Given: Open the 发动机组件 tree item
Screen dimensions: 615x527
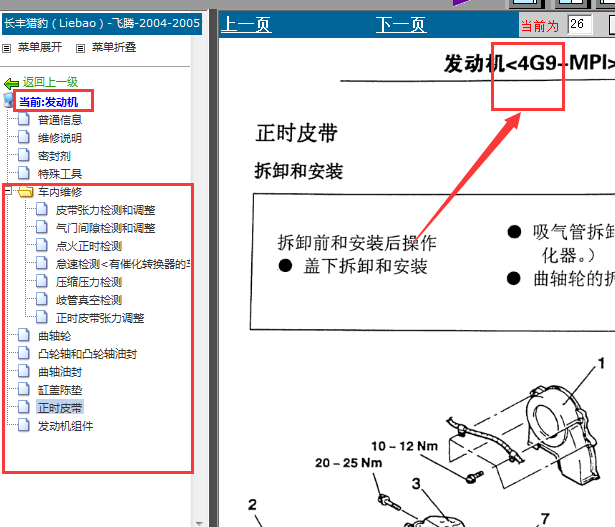Looking at the screenshot, I should point(65,426).
